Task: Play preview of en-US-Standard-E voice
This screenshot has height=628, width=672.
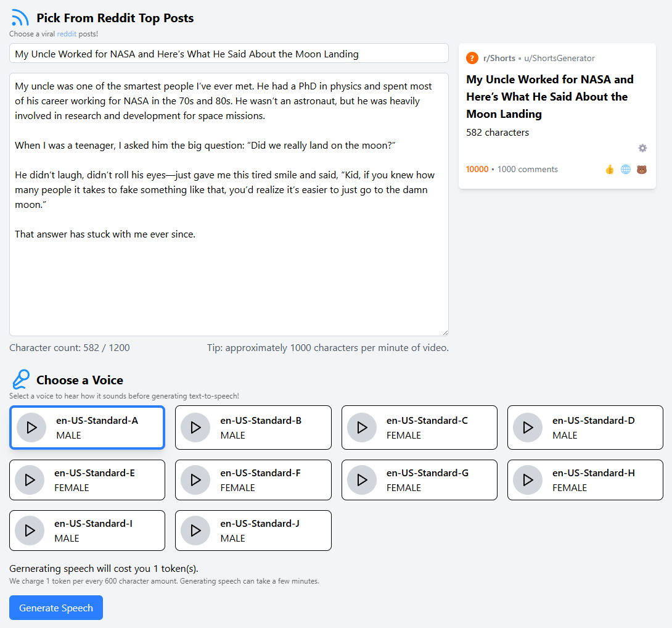Action: click(x=30, y=480)
